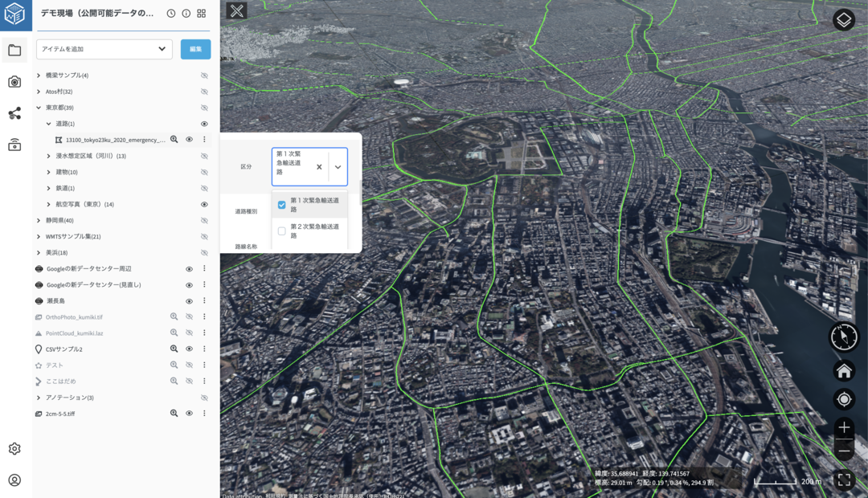The width and height of the screenshot is (868, 498).
Task: Click the compass to reset orientation
Action: click(844, 337)
